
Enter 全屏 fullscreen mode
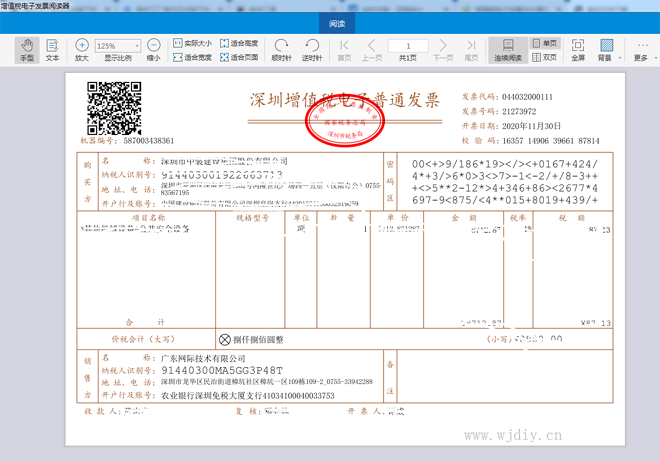click(x=578, y=50)
